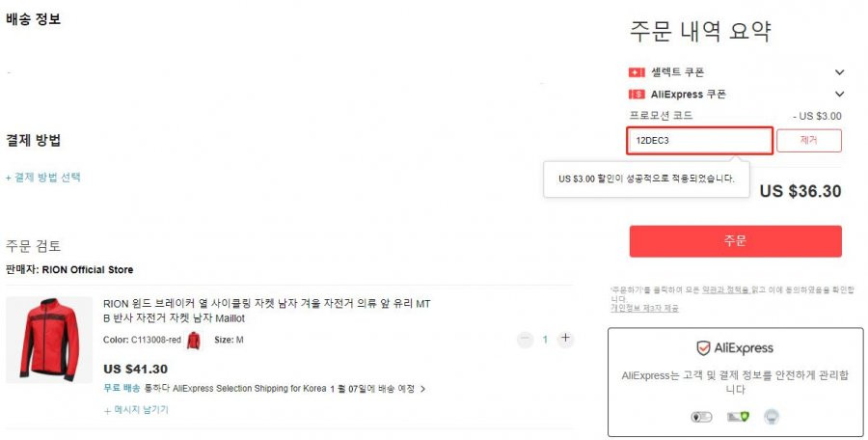Open shipping options arrow next to delivery date

pyautogui.click(x=423, y=389)
